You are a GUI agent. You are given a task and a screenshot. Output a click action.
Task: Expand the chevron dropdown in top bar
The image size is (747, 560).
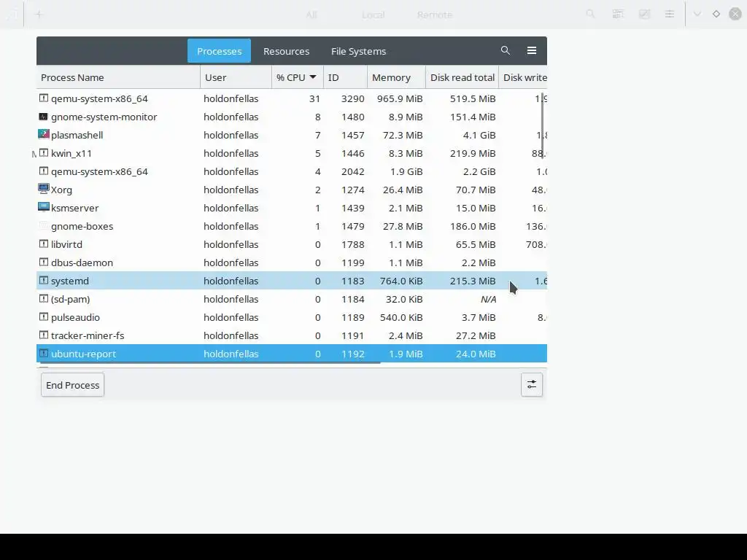(697, 14)
